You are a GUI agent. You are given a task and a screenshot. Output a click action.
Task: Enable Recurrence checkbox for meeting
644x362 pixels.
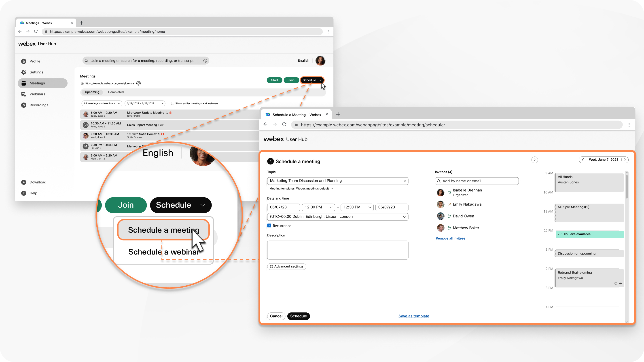[x=269, y=225]
